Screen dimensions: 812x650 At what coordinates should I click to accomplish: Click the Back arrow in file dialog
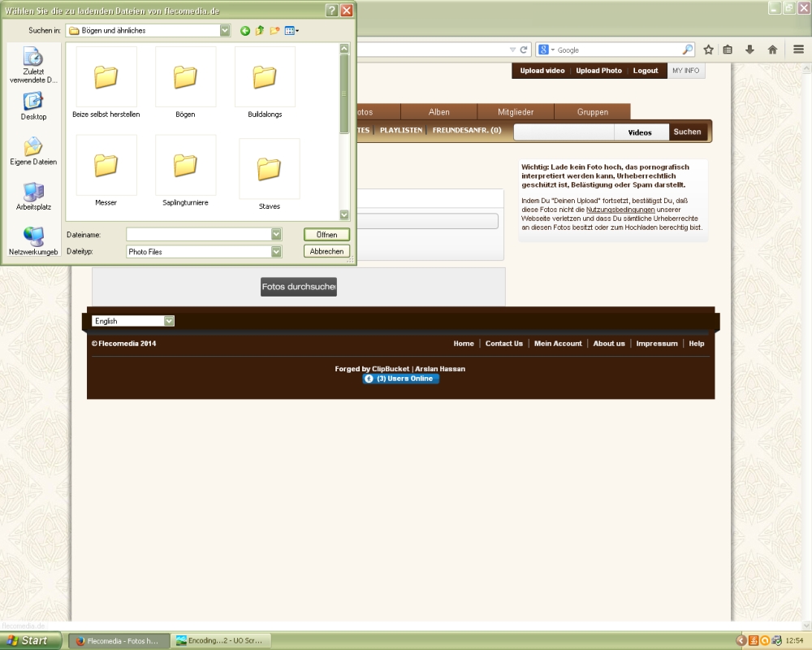[x=245, y=31]
